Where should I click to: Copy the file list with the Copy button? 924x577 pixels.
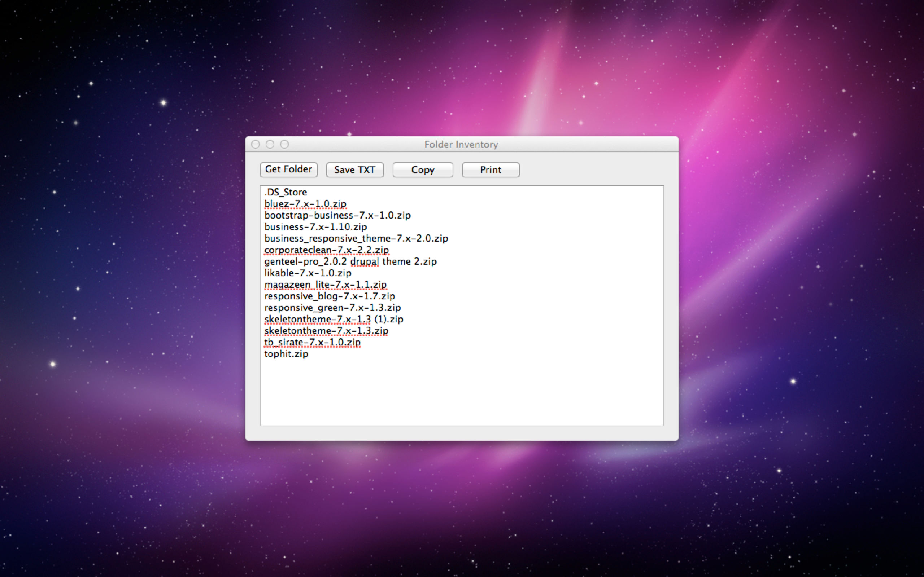click(422, 170)
